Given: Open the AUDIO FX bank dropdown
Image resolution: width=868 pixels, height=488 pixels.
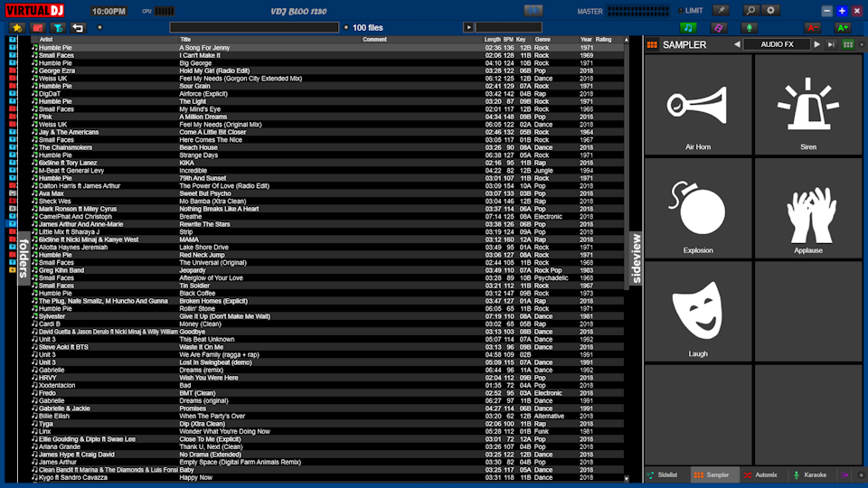Looking at the screenshot, I should tap(777, 45).
